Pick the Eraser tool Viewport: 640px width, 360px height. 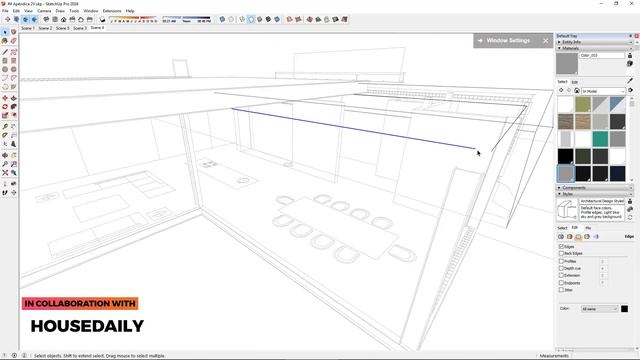click(13, 41)
